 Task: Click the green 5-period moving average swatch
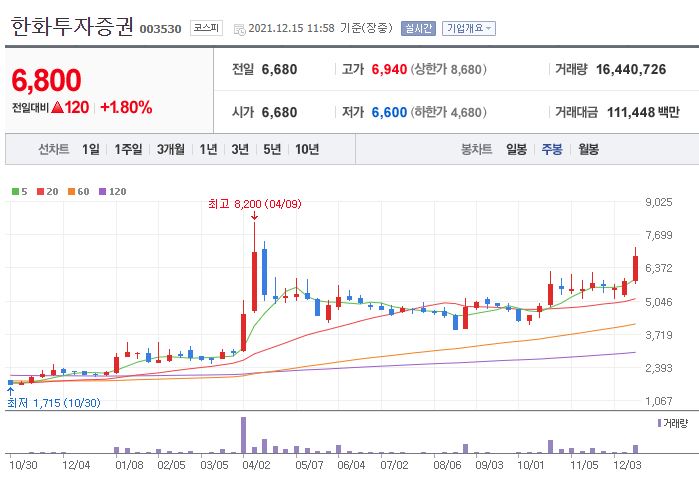tap(15, 192)
